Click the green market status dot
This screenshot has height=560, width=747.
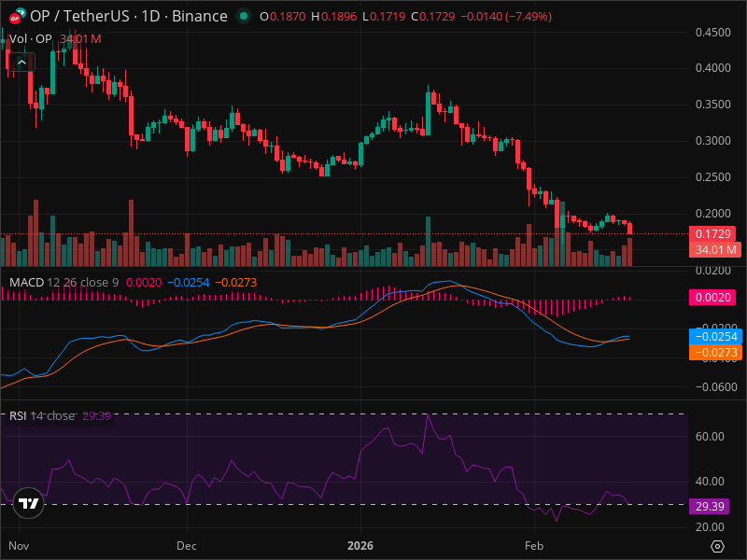click(244, 16)
